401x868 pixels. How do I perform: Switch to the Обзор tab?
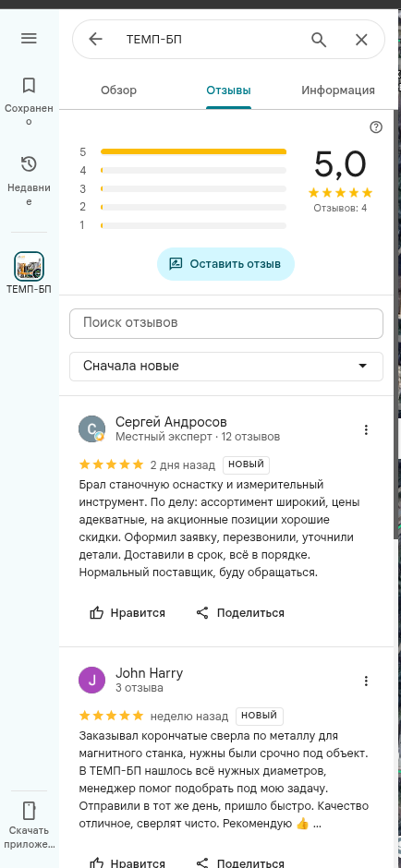point(118,90)
